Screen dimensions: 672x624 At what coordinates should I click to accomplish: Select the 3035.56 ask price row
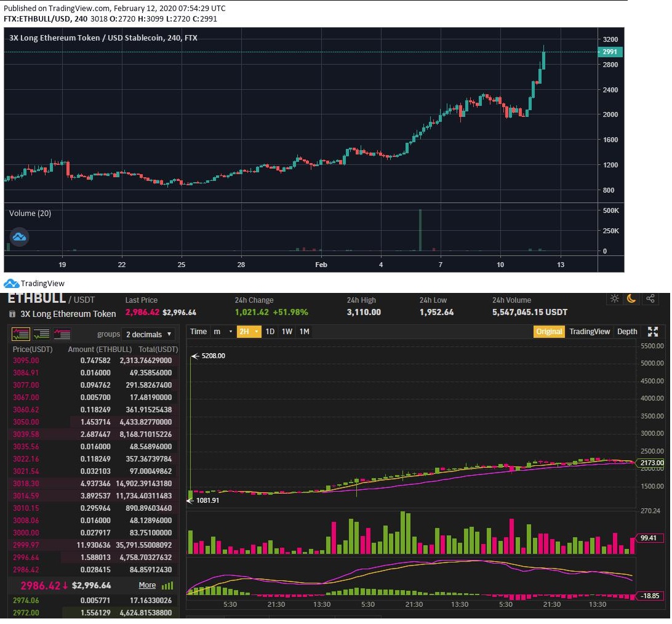[x=94, y=447]
